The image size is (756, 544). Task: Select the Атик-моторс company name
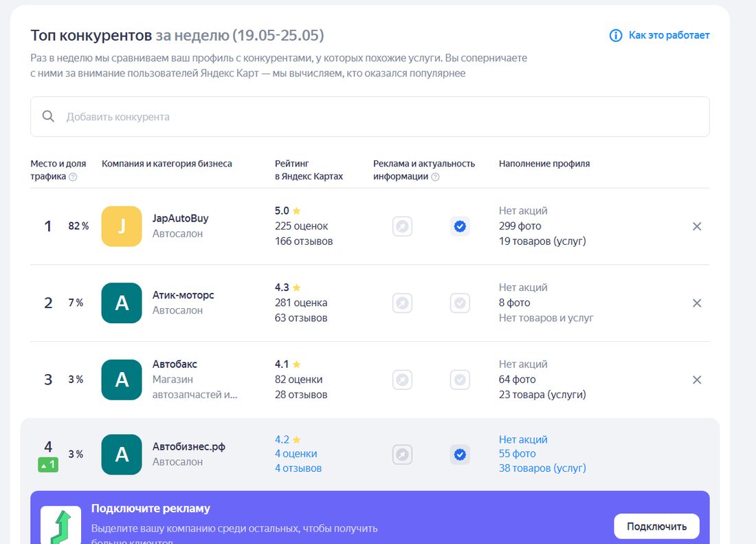(x=184, y=294)
